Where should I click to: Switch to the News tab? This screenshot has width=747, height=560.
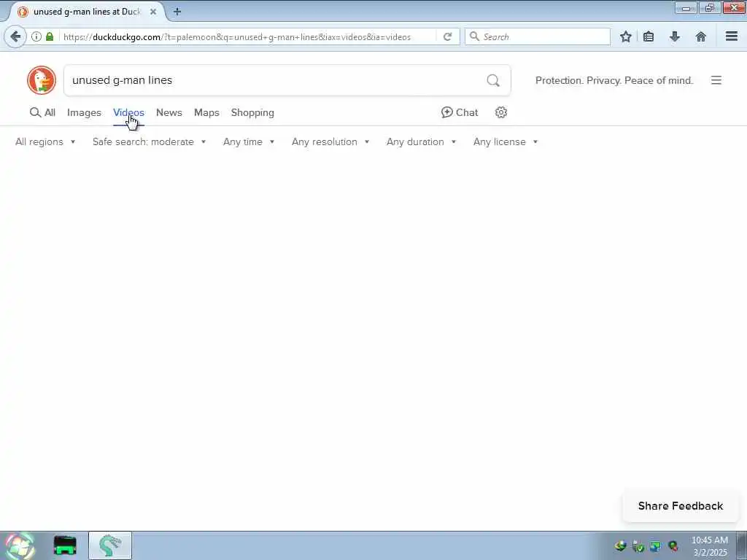(169, 113)
